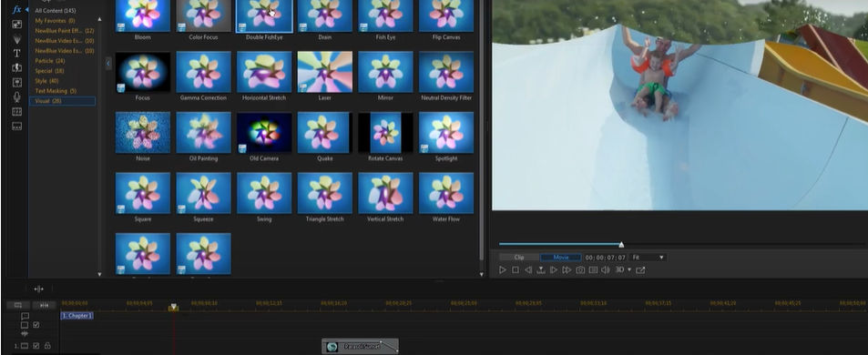Lock video track 1
This screenshot has height=355, width=868.
coord(47,346)
